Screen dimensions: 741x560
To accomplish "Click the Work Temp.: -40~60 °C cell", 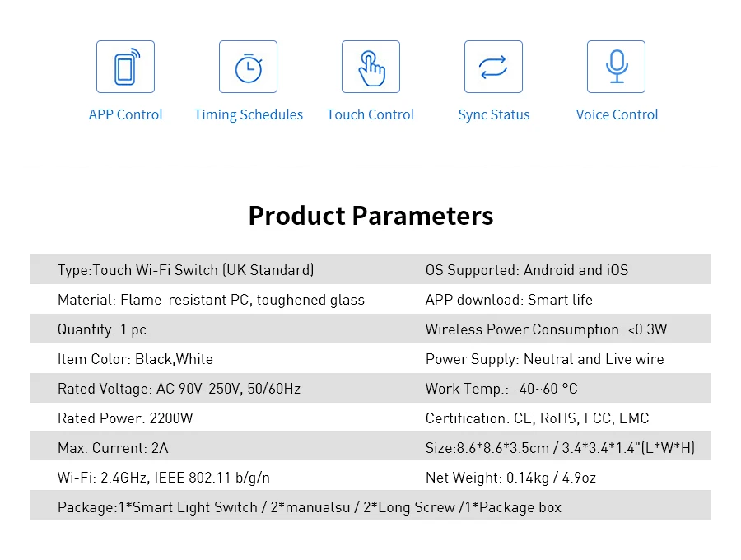I will pyautogui.click(x=501, y=389).
